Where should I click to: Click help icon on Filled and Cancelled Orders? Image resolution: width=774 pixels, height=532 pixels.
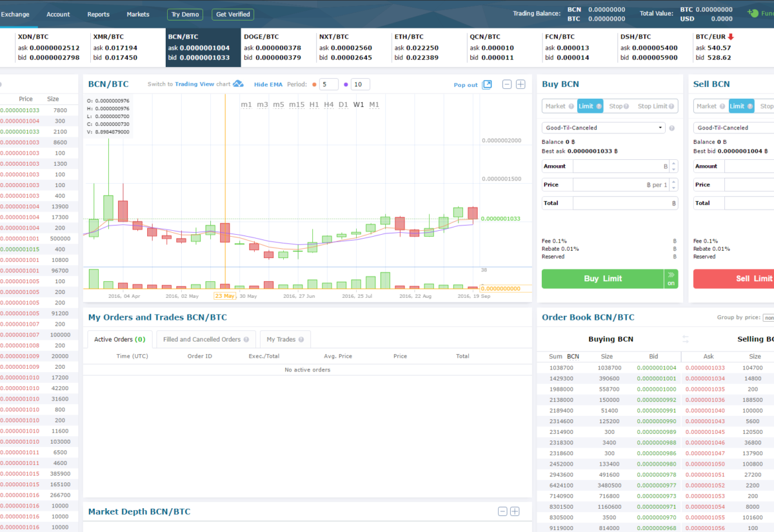point(246,339)
